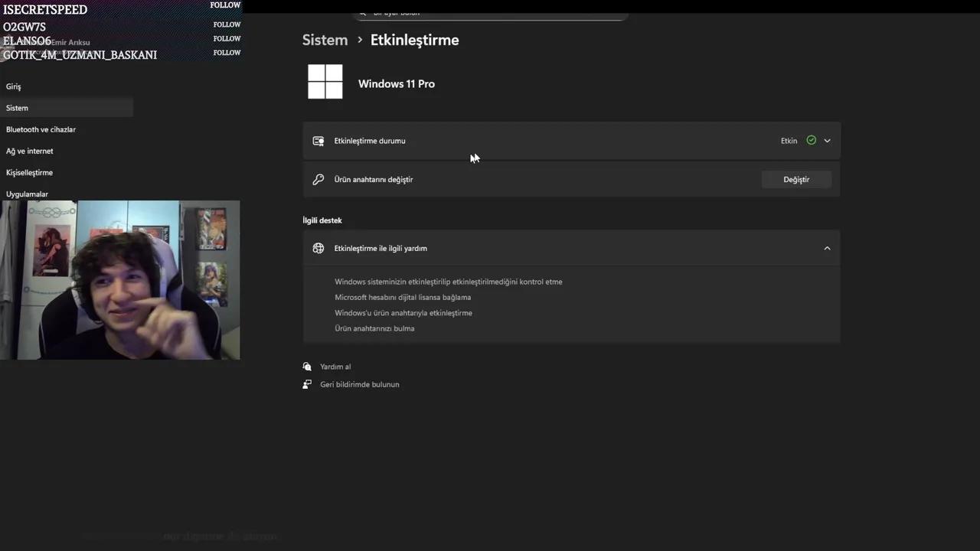Collapse the Etkinleştirme ile ilgili yardım section
This screenshot has height=551, width=980.
pyautogui.click(x=827, y=248)
